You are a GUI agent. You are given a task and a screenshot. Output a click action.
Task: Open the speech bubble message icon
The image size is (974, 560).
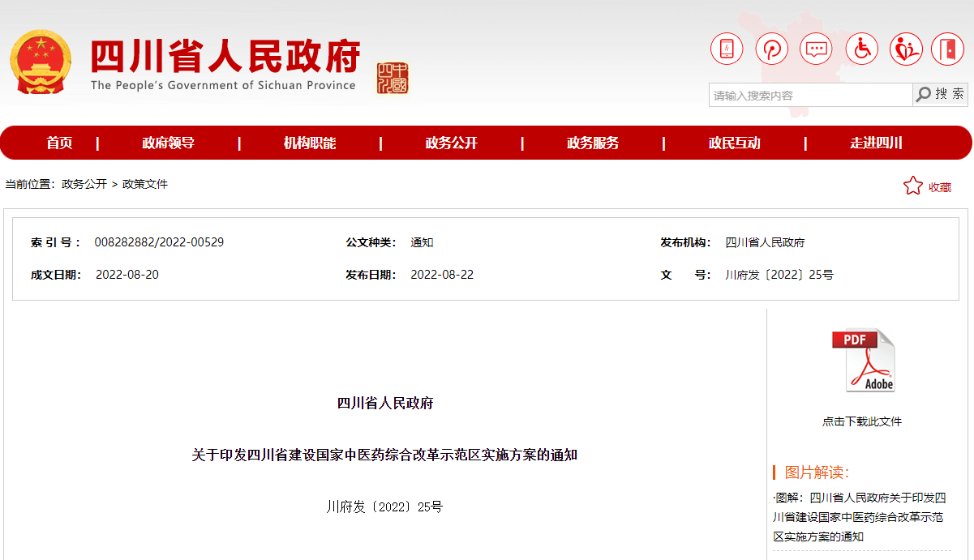pyautogui.click(x=816, y=49)
